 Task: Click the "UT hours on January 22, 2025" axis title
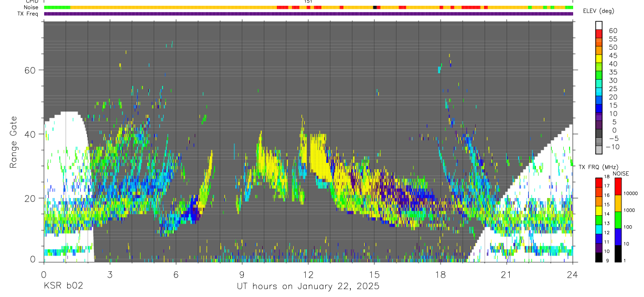click(x=308, y=287)
